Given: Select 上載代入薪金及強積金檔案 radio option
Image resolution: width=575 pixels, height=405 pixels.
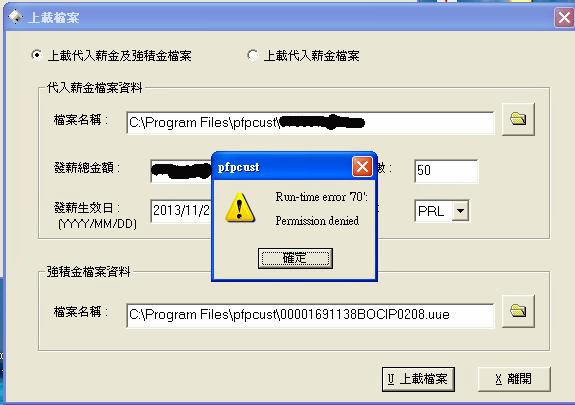Looking at the screenshot, I should pyautogui.click(x=37, y=55).
